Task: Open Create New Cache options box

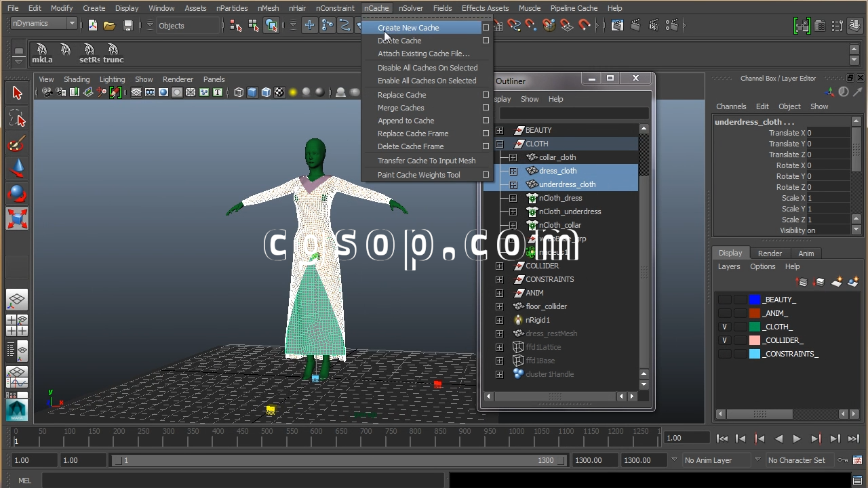Action: [x=486, y=28]
